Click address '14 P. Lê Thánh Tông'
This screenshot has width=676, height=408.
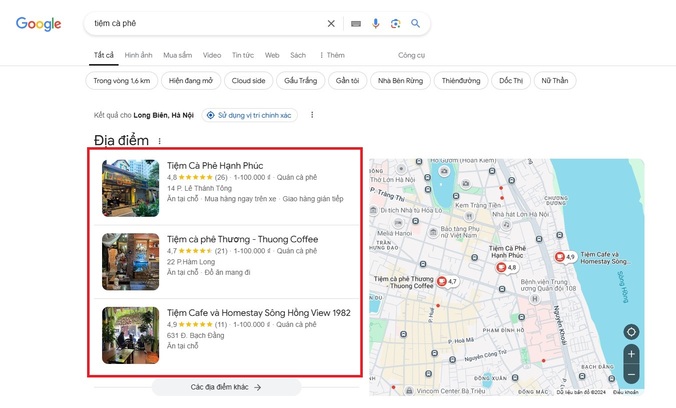(x=199, y=188)
